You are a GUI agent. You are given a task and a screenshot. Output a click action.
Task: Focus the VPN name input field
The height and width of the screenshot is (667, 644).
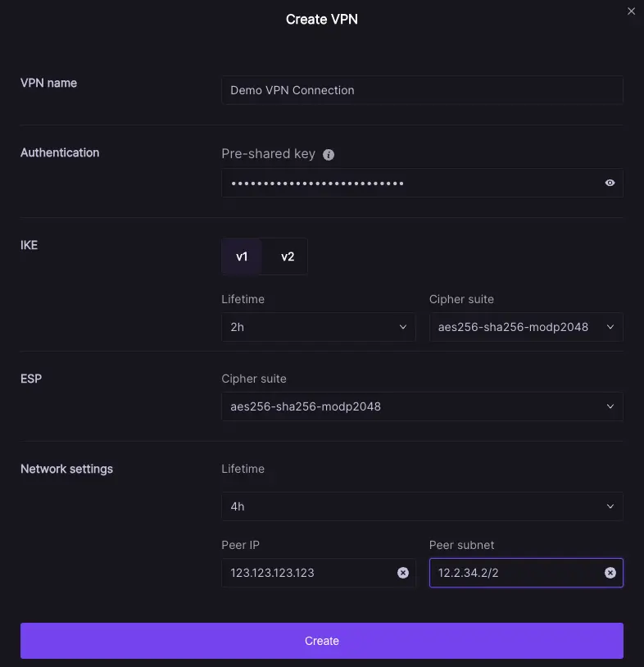(422, 90)
